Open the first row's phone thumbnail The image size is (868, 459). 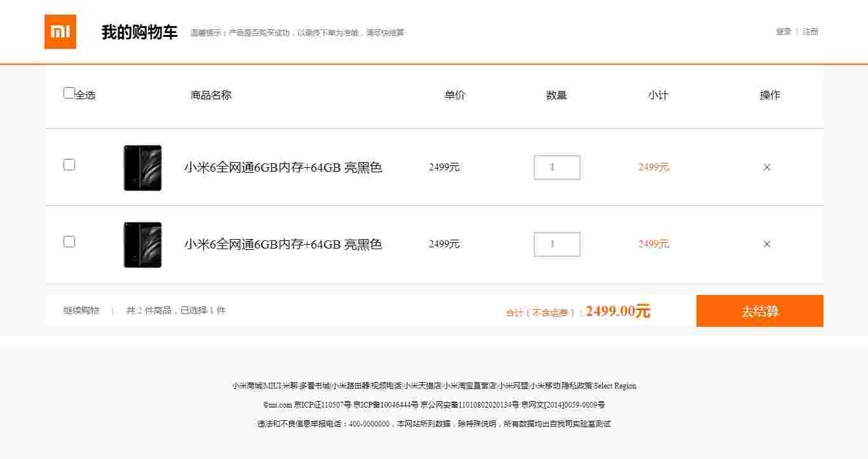142,168
